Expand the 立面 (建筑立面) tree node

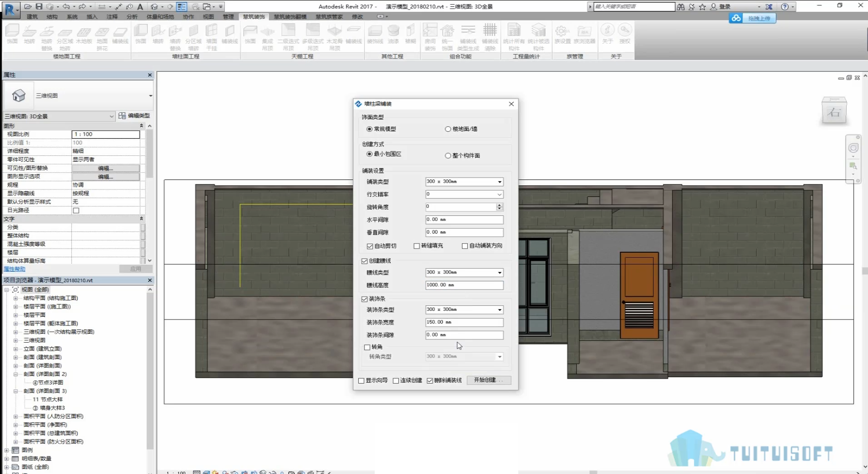point(15,349)
